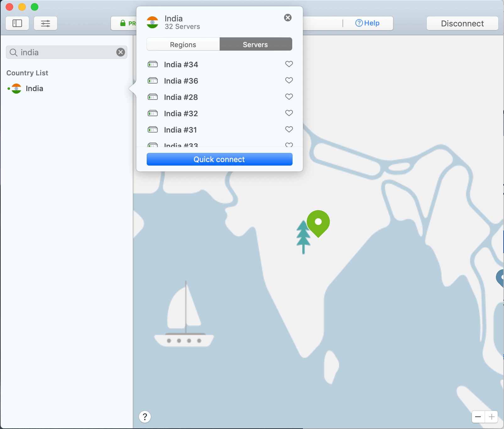Open Help in the toolbar
504x429 pixels.
coord(367,23)
